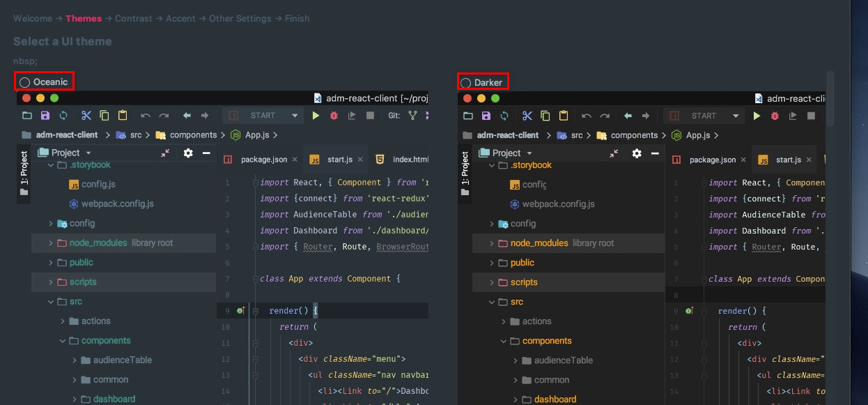Expand config folder chevron in Oceanic preview

tap(51, 224)
